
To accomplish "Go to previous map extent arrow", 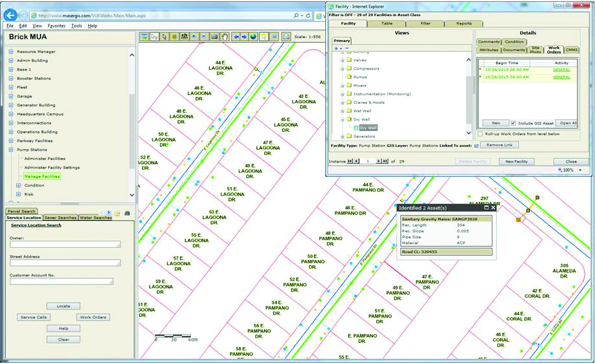I will pos(236,37).
